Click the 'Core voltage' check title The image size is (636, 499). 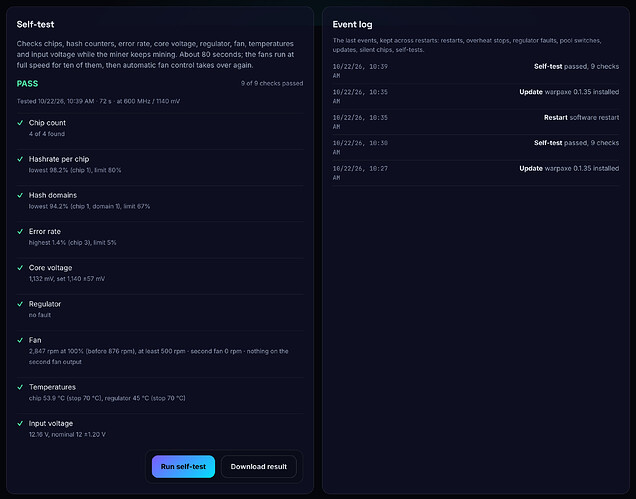[50, 268]
